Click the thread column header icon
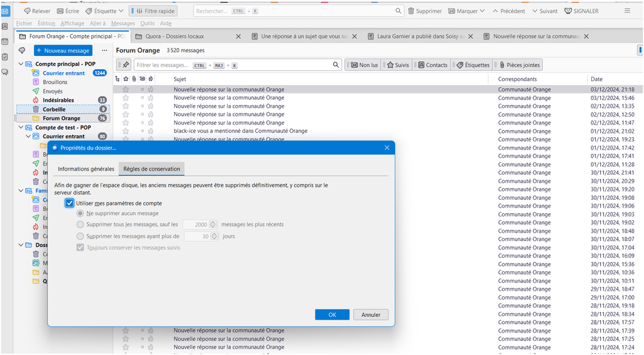The width and height of the screenshot is (644, 355). (x=117, y=79)
